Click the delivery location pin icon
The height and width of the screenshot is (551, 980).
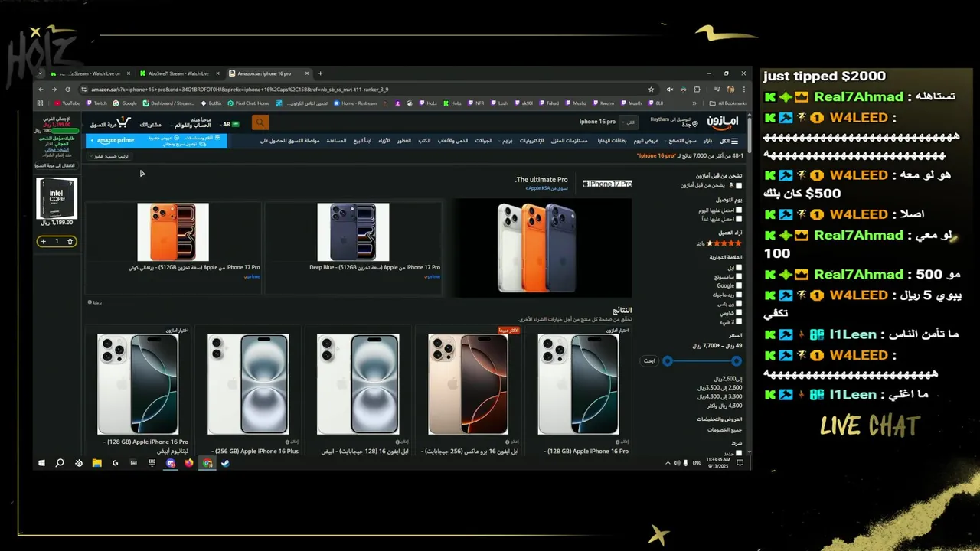pos(695,124)
